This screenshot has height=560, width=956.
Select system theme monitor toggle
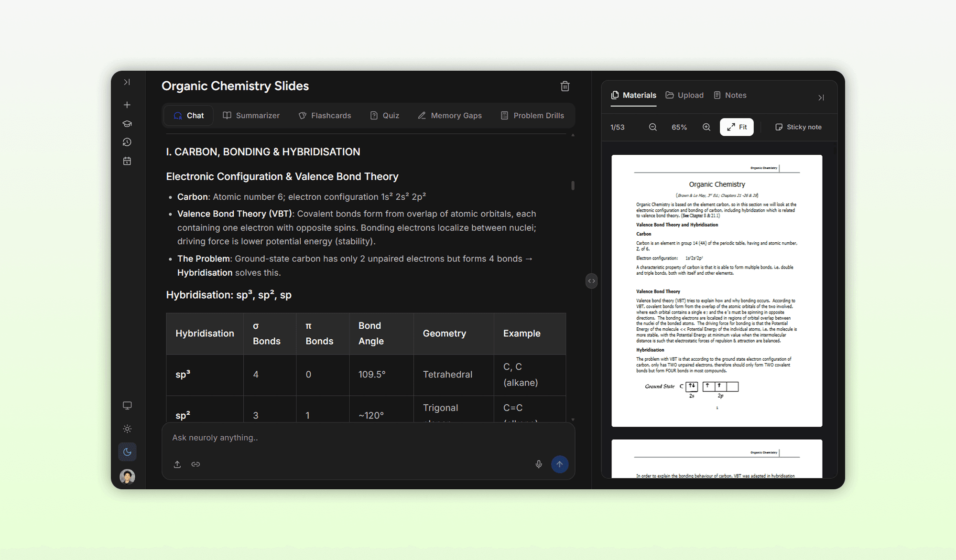click(127, 406)
